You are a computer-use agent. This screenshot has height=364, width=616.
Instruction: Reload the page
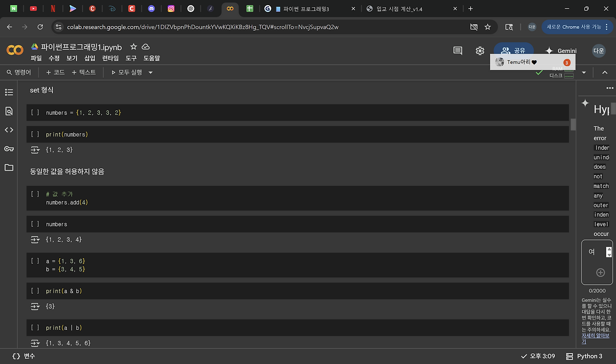click(x=40, y=27)
